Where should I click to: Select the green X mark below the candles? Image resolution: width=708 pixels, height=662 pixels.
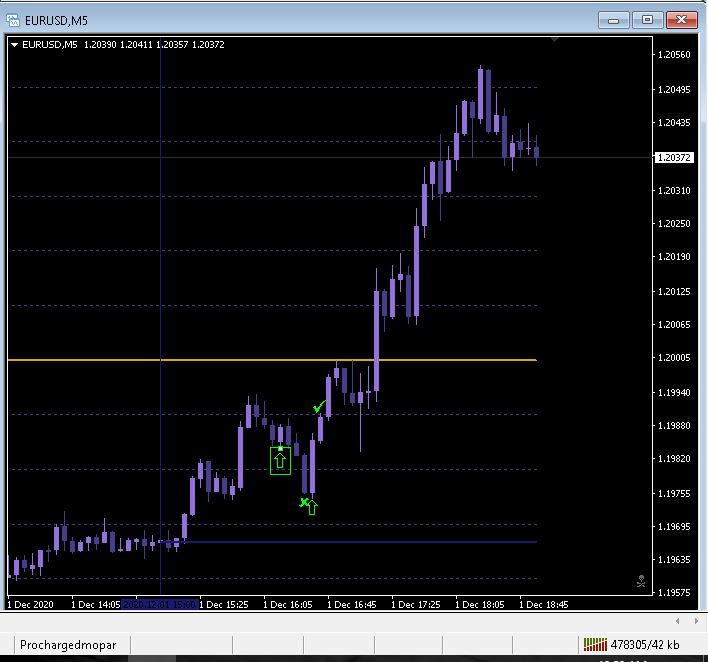click(303, 502)
